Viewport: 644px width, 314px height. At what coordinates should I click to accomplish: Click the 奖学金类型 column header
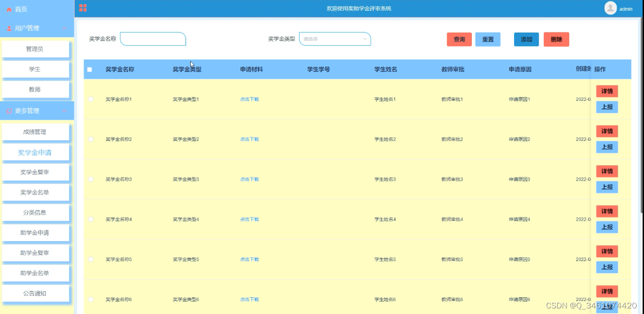[187, 70]
